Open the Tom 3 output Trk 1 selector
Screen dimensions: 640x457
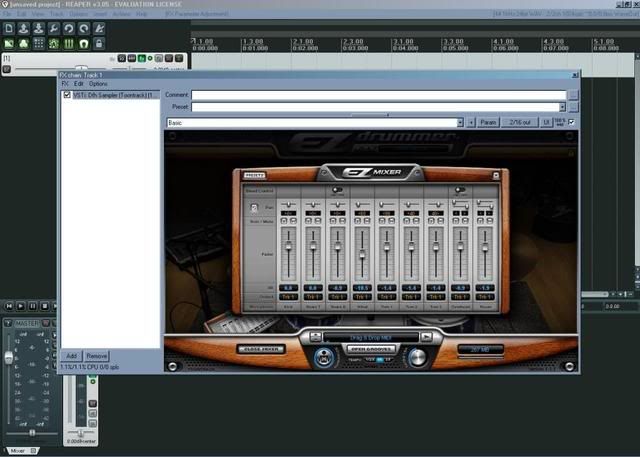[x=436, y=297]
